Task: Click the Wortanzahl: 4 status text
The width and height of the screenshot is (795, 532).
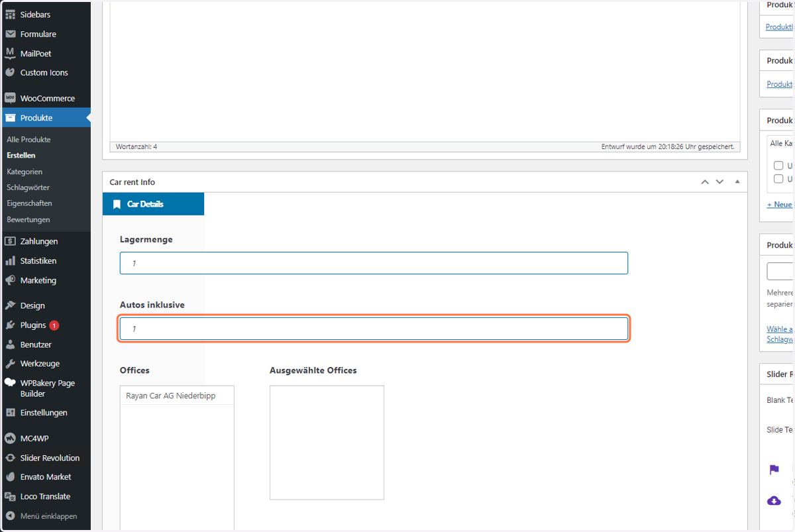Action: point(136,146)
